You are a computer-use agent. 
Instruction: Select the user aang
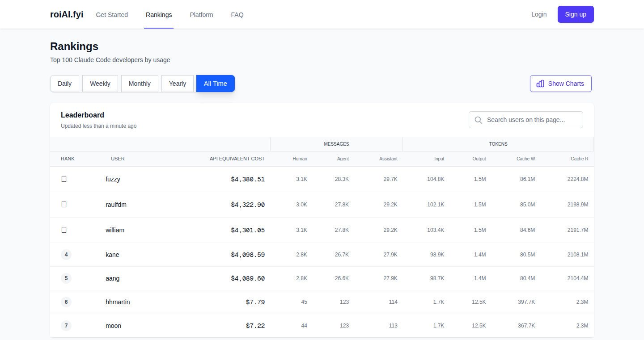tap(113, 278)
